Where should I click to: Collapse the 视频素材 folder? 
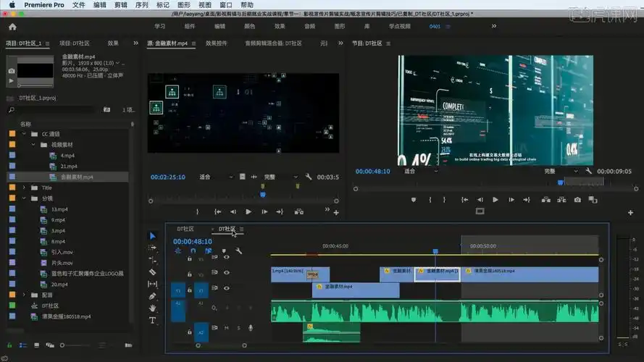(x=33, y=145)
